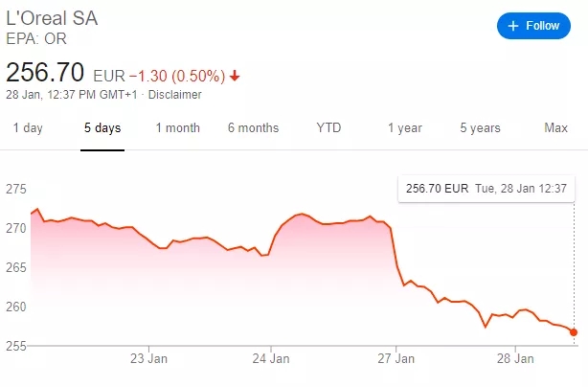Click the L'Oreal SA company title

tap(53, 19)
